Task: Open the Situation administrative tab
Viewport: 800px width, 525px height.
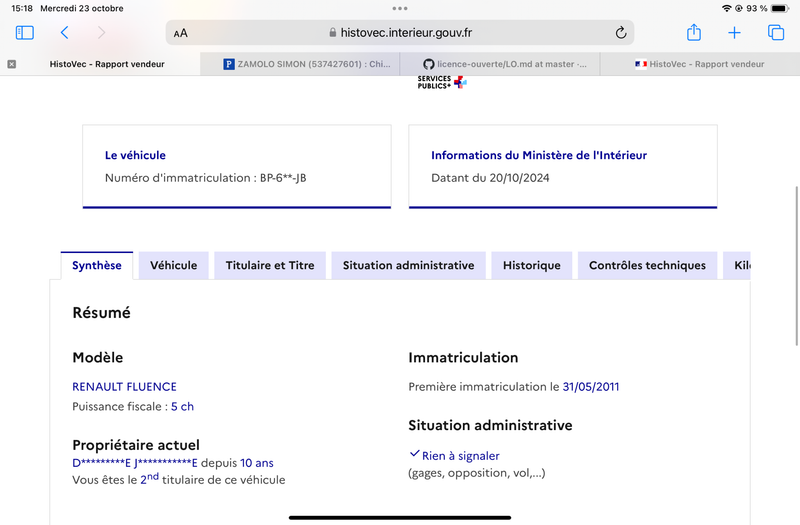Action: click(x=408, y=265)
